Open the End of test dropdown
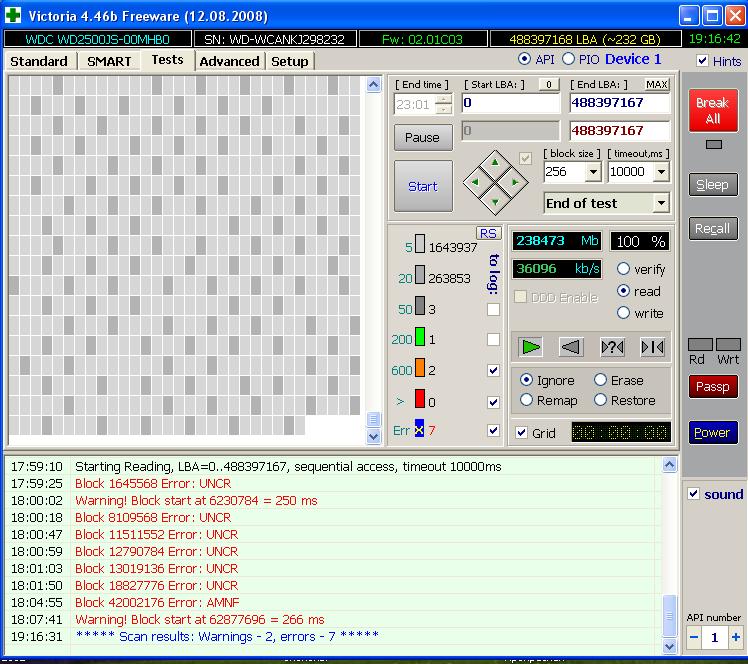Viewport: 748px width, 664px height. (x=660, y=203)
